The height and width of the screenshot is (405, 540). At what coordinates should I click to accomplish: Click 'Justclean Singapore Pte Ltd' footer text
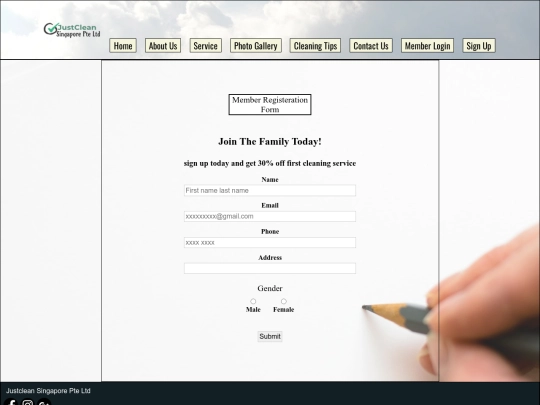[x=48, y=391]
